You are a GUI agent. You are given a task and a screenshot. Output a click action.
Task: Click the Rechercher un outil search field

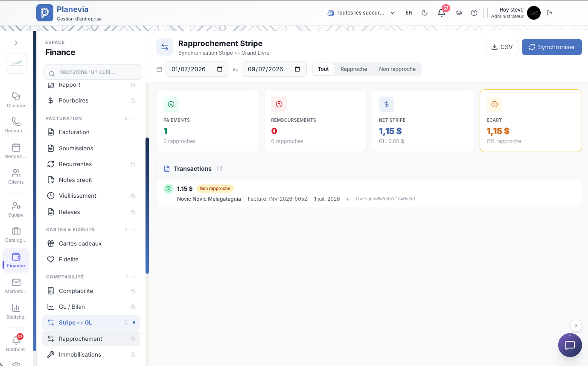point(93,72)
